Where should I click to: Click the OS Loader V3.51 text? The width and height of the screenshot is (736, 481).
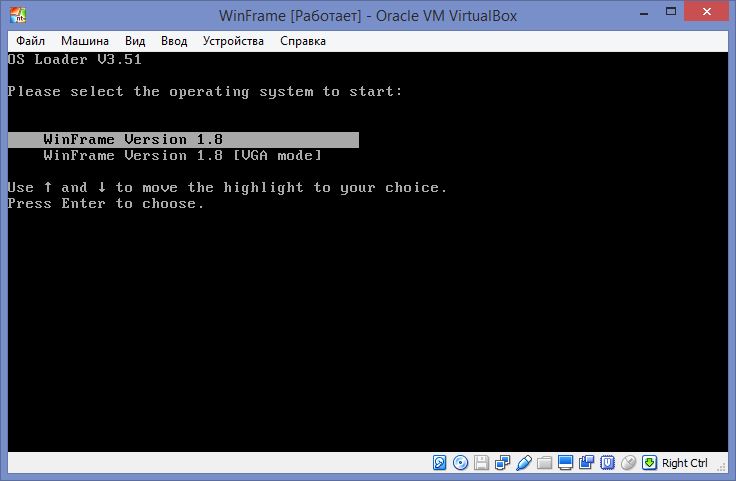74,59
